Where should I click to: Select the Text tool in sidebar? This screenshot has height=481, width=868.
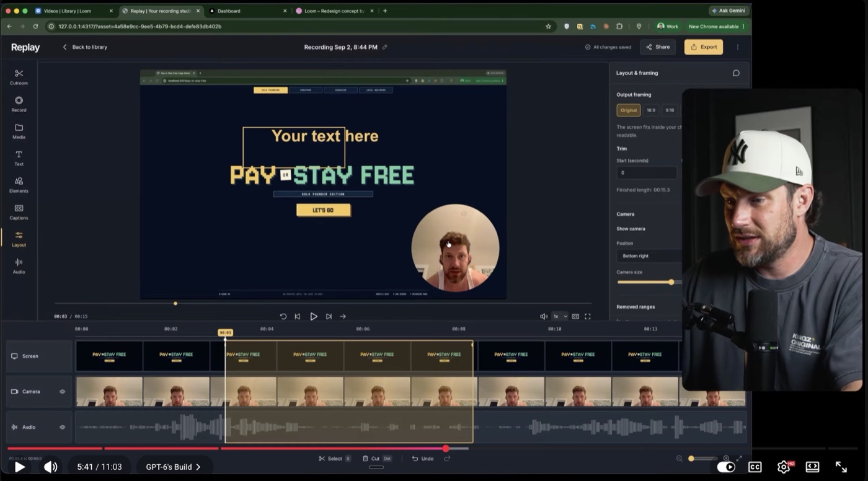click(x=19, y=158)
